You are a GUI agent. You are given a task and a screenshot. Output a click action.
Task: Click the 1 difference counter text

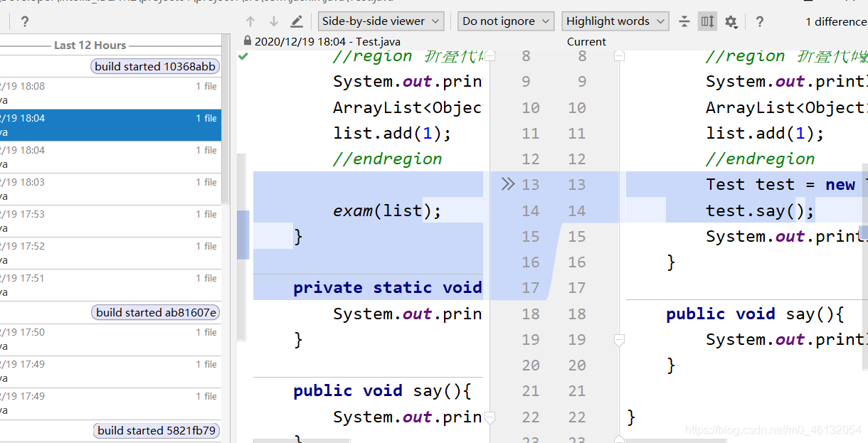[836, 21]
